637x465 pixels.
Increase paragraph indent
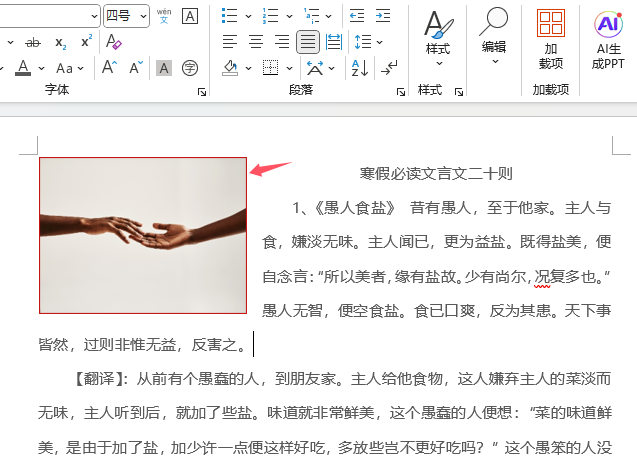tap(383, 16)
